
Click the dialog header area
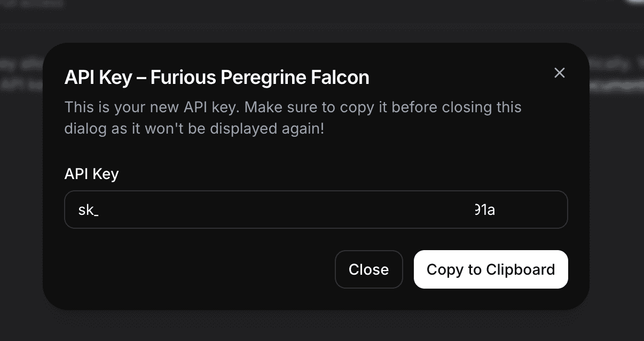(217, 77)
